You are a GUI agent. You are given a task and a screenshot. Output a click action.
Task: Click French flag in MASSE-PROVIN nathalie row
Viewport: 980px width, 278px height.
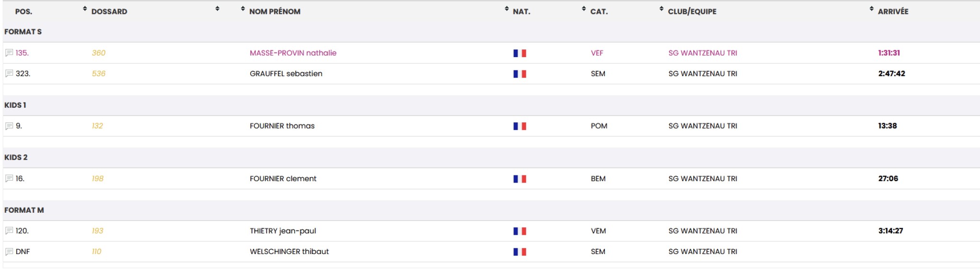[519, 53]
